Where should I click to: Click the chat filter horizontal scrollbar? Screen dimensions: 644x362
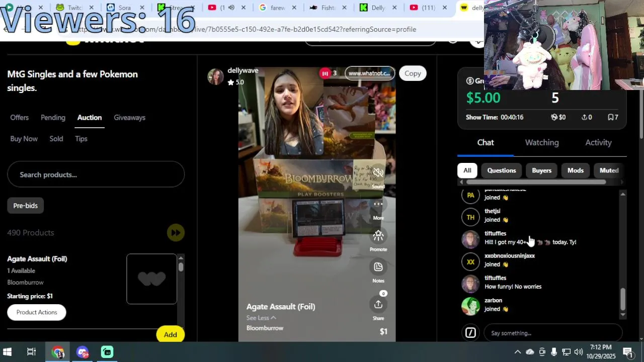coord(536,182)
